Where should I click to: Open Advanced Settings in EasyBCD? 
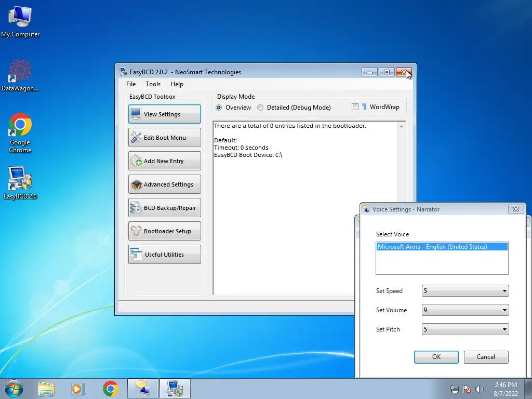[165, 184]
